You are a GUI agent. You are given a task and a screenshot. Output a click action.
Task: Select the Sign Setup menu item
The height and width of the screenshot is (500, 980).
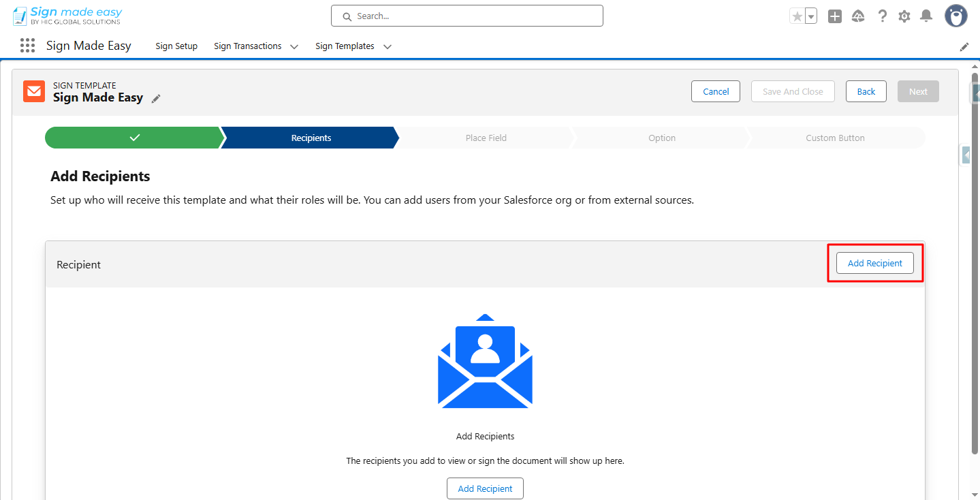[x=176, y=46]
